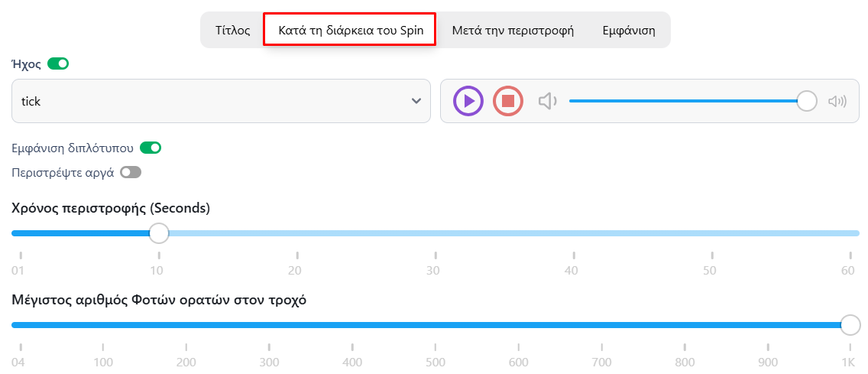Viewport: 868px width, 374px height.
Task: Click the spin time slider handle
Action: pos(159,233)
